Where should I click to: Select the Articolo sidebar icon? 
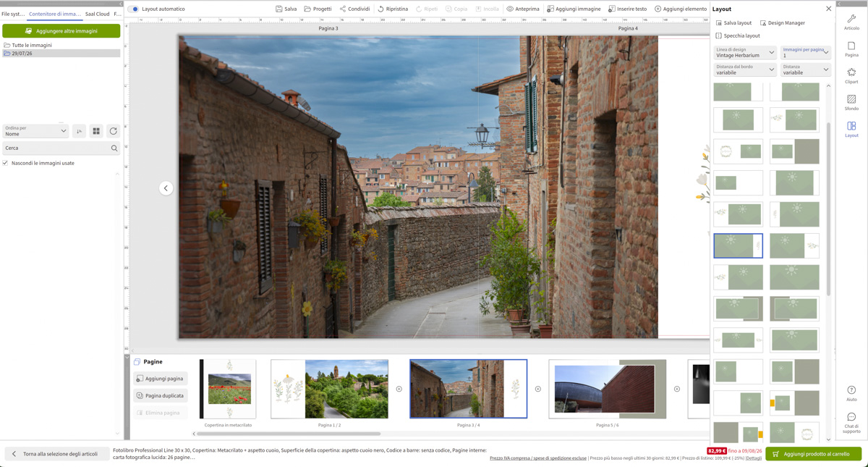(851, 22)
